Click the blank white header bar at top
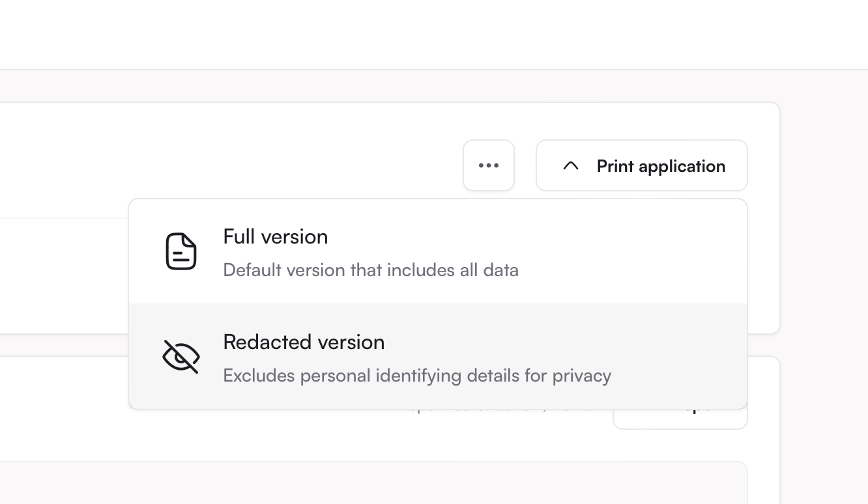Viewport: 868px width, 504px height. point(434,35)
